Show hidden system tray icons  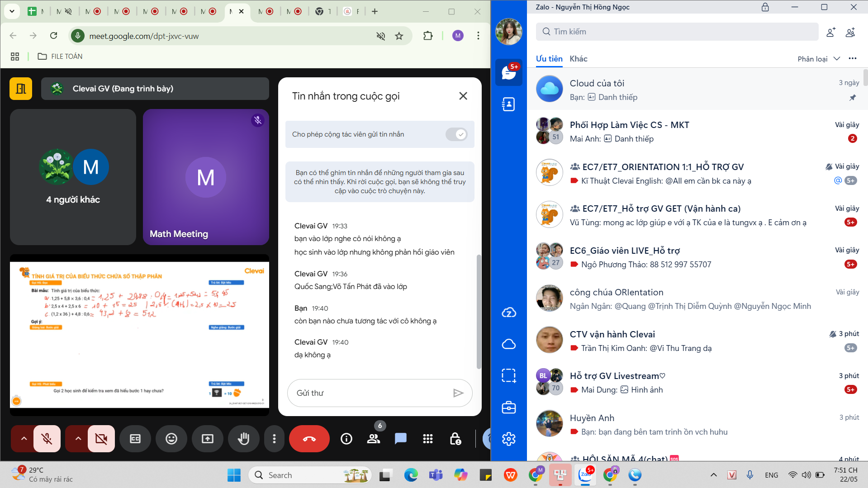[x=713, y=475]
